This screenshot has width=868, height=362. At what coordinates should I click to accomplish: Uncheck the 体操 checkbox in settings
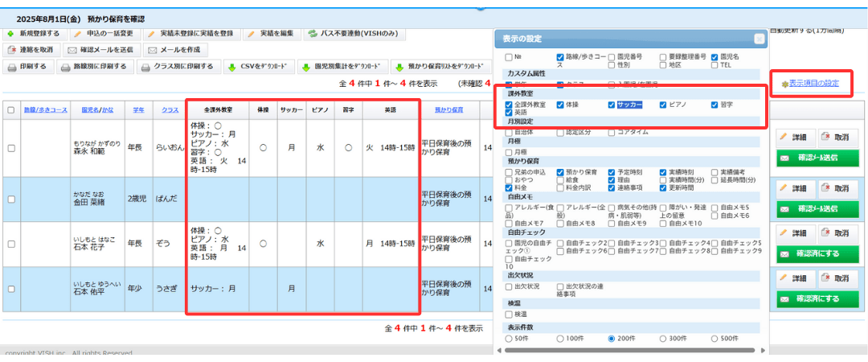point(559,105)
